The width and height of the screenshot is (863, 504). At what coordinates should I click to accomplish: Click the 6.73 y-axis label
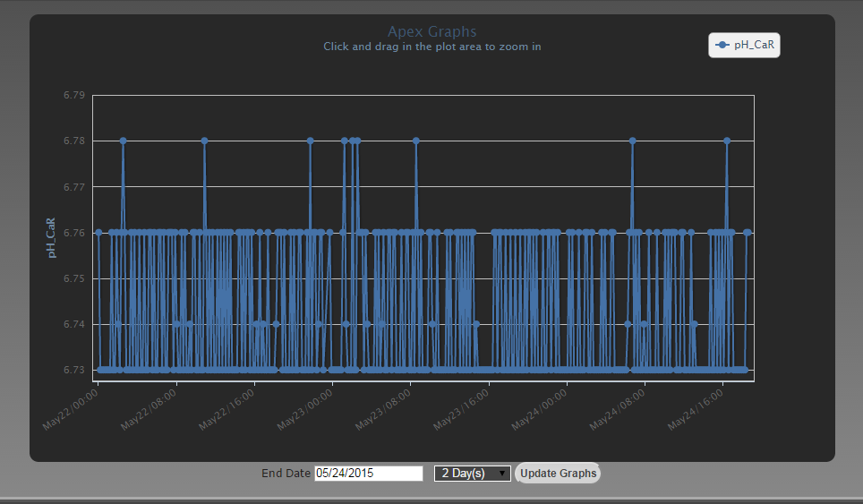[x=74, y=370]
